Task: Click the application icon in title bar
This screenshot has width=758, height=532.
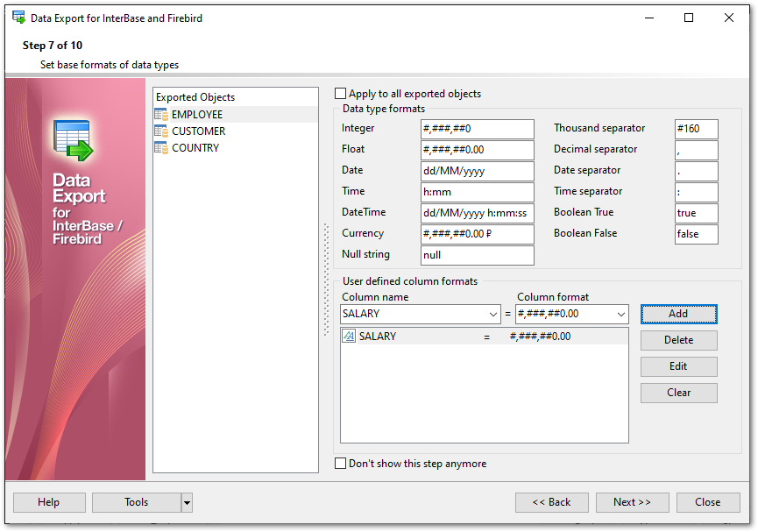Action: tap(18, 18)
